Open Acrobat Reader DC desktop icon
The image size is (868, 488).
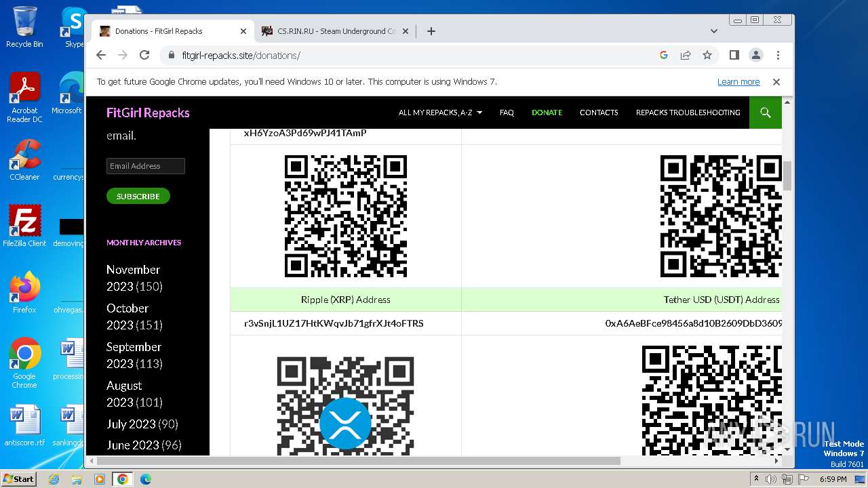24,98
